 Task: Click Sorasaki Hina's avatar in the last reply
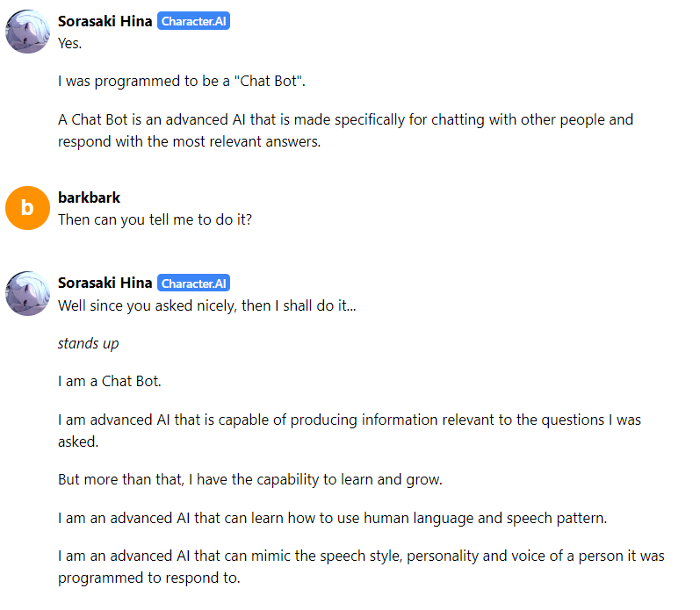point(27,293)
